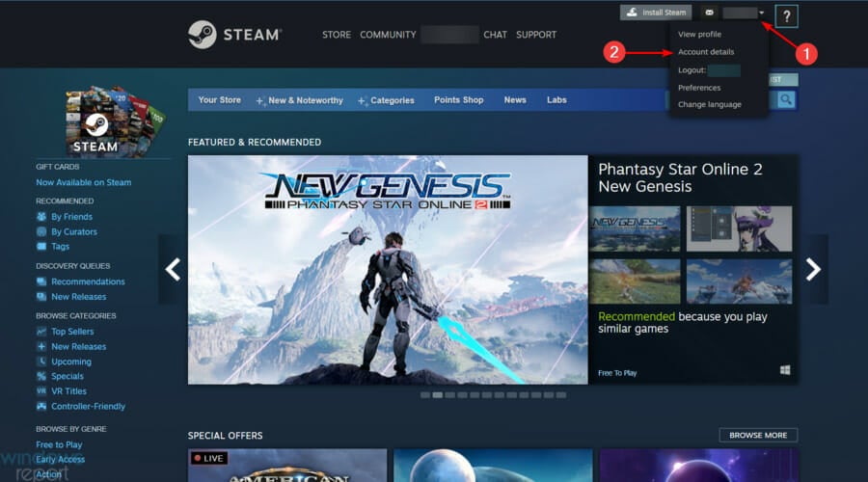The width and height of the screenshot is (868, 482).
Task: Click the Free To Play label
Action: point(617,373)
